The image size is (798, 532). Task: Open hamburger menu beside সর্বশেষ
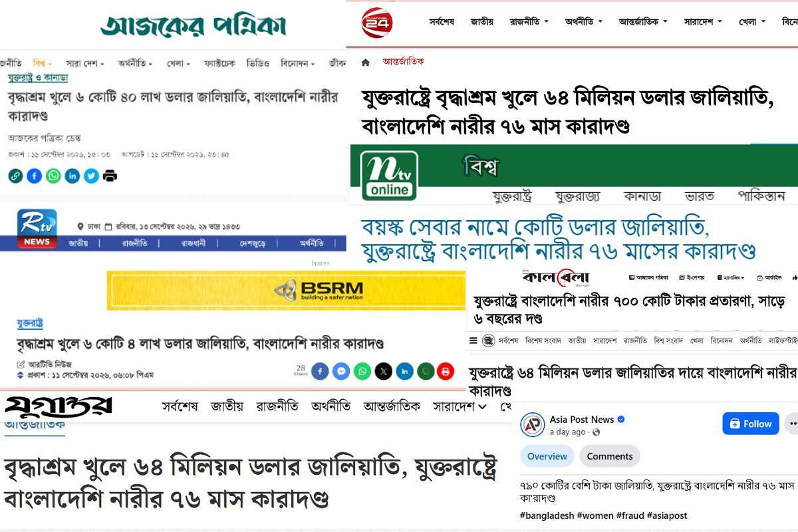click(473, 340)
